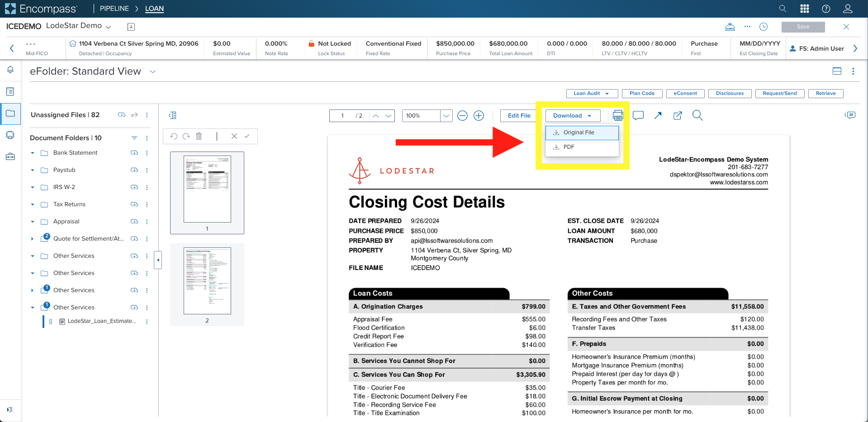This screenshot has height=422, width=868.
Task: Toggle the thumbnail panel icon
Action: click(x=172, y=115)
